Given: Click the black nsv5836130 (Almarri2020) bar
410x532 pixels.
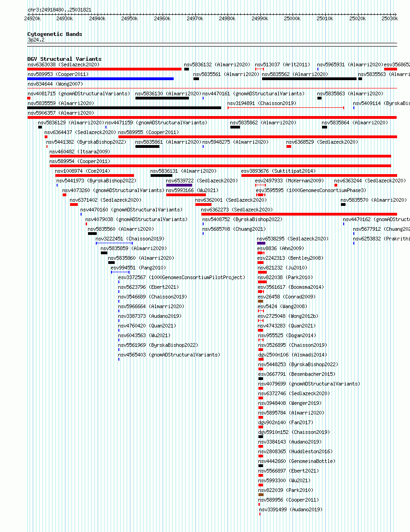Looking at the screenshot, I should 162,98.
